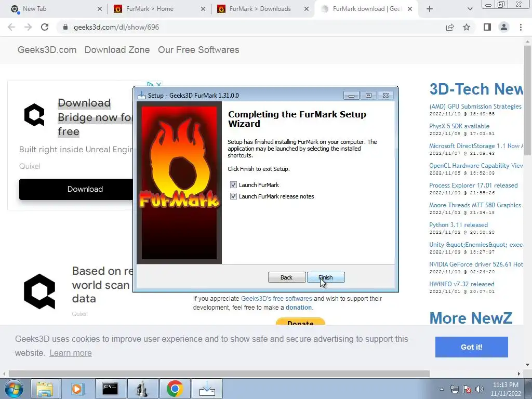Bookmark this page with star icon
The width and height of the screenshot is (532, 399).
(x=467, y=27)
